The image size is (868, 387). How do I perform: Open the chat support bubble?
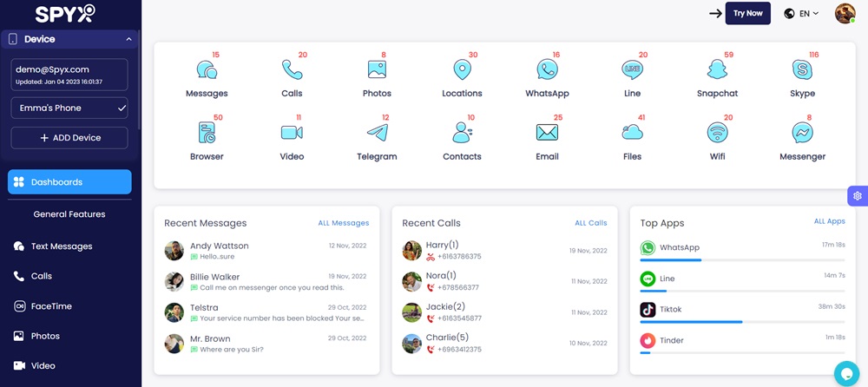(845, 373)
